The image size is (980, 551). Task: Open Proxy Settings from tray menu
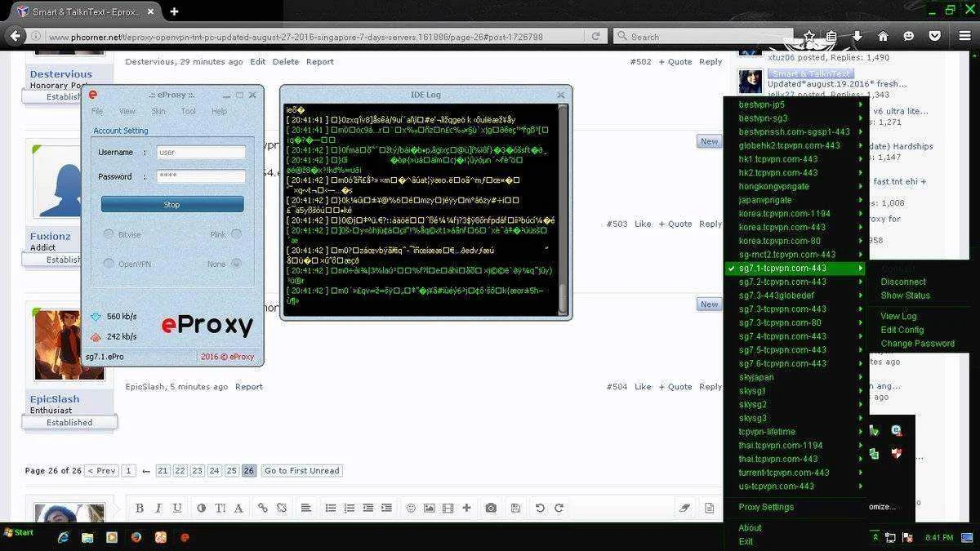(x=766, y=507)
